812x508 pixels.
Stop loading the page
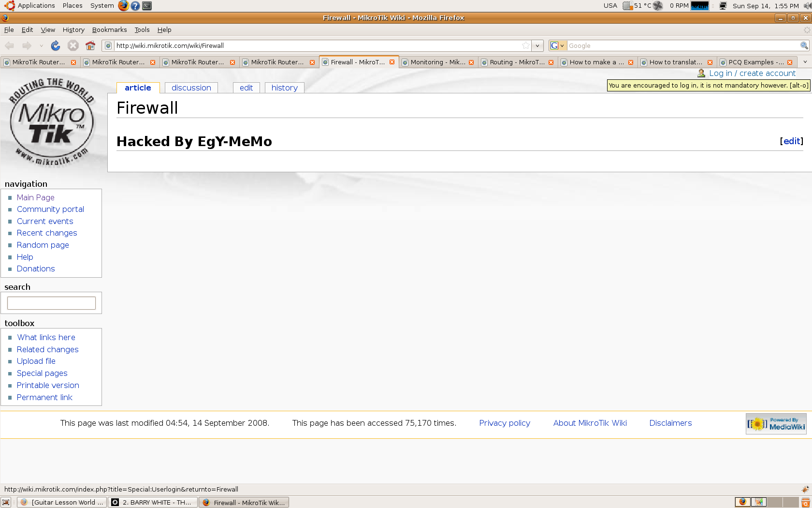pyautogui.click(x=73, y=45)
